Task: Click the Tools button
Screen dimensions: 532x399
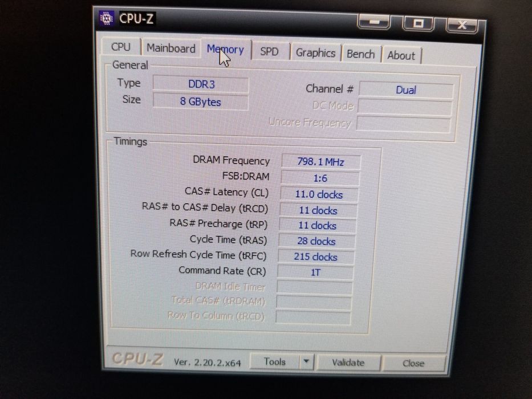Action: coord(274,362)
